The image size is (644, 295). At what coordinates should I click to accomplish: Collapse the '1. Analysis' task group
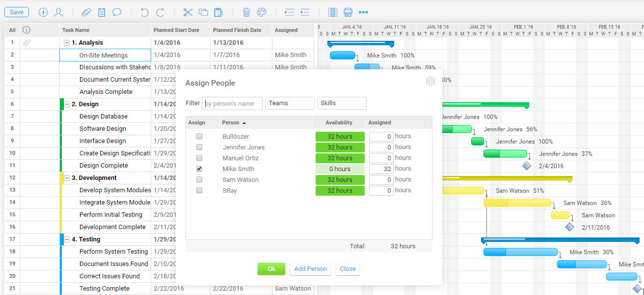67,42
